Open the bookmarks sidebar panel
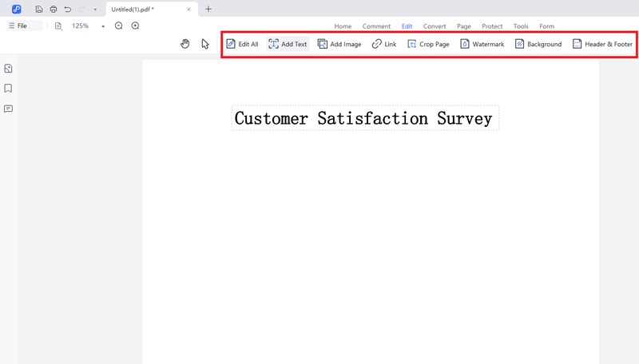Image resolution: width=639 pixels, height=364 pixels. [x=8, y=89]
